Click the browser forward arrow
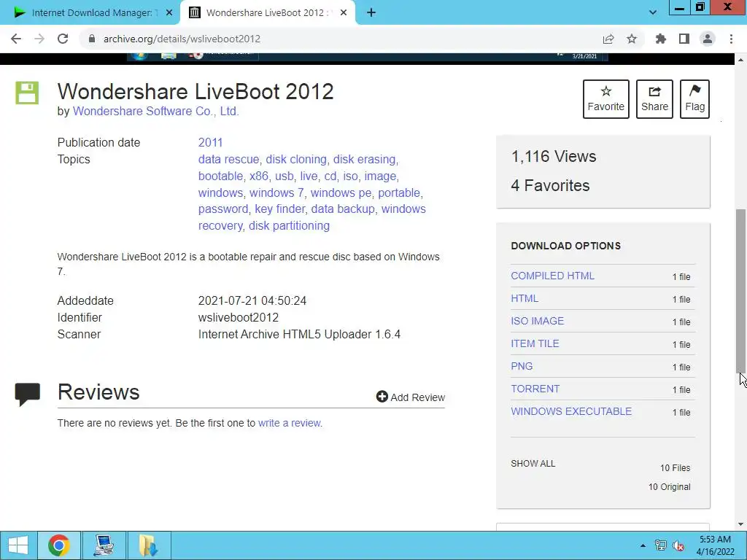The image size is (747, 560). 39,39
